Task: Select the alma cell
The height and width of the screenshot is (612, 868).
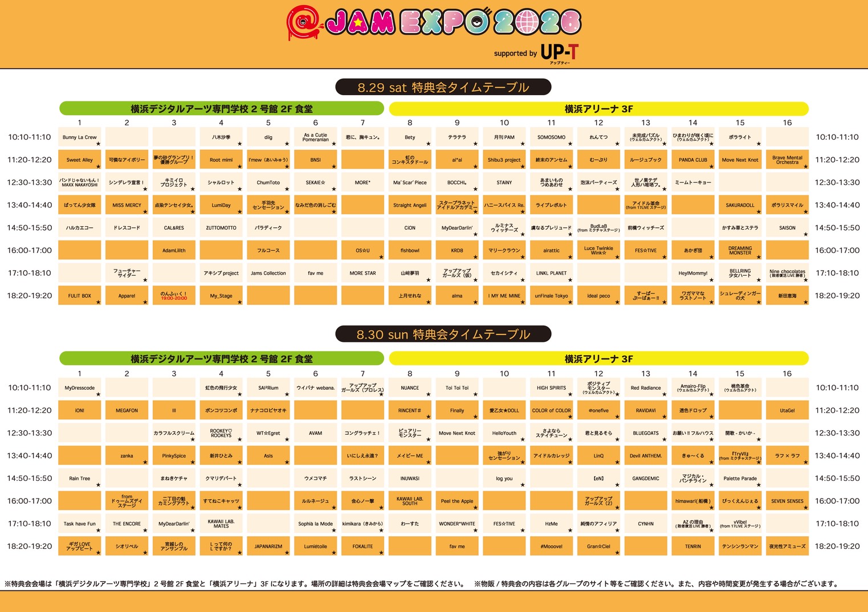Action: coord(457,296)
